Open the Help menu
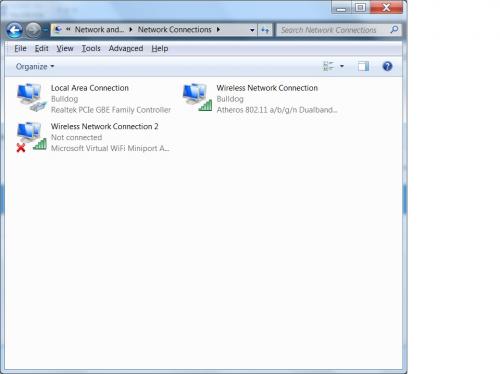 click(160, 49)
